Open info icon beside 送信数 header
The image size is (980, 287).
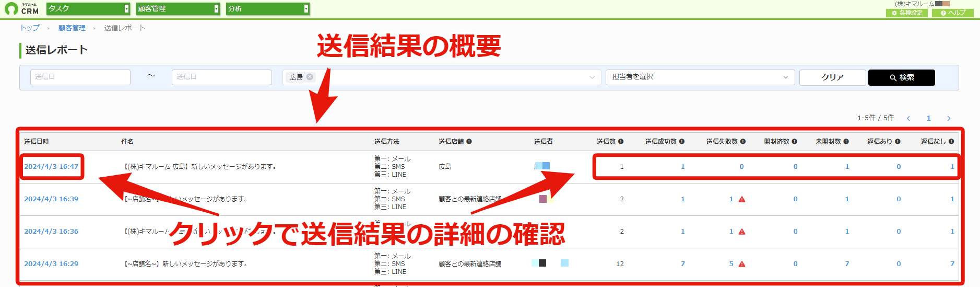tap(621, 142)
